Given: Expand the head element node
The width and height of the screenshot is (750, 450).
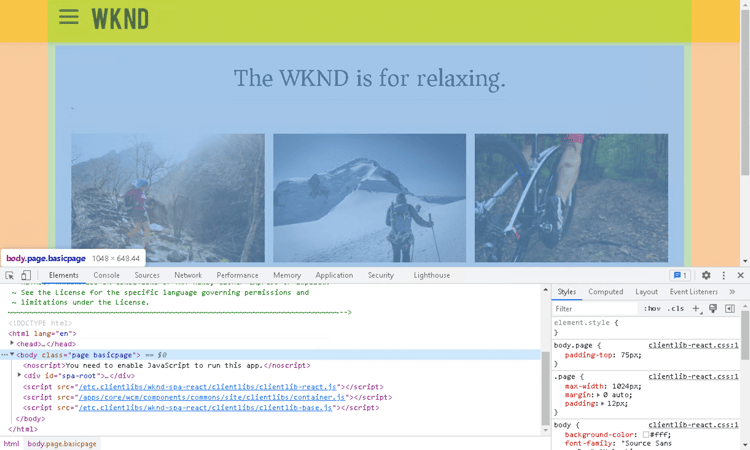Looking at the screenshot, I should (x=12, y=343).
